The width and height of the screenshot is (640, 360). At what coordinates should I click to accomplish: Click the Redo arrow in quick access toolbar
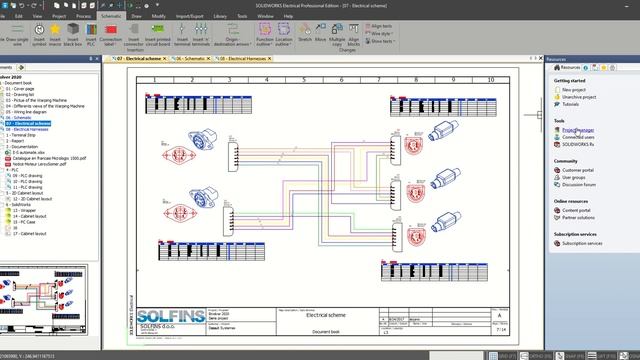click(34, 6)
